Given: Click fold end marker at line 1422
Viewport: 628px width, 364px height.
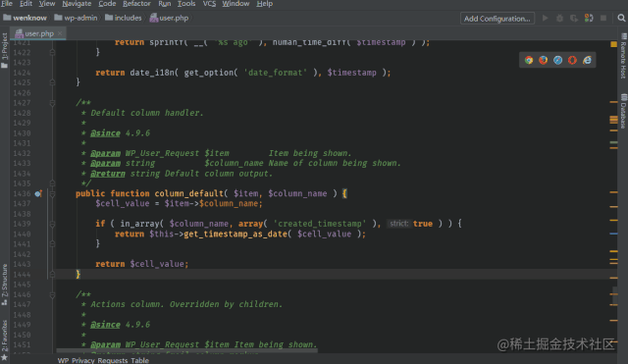Looking at the screenshot, I should tap(52, 52).
